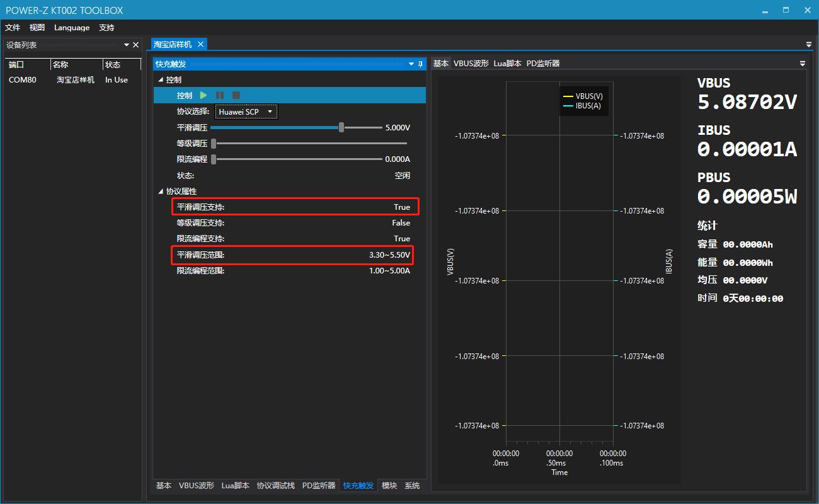Click the 平滑调压 voltage slider handle
The width and height of the screenshot is (819, 504).
tap(341, 127)
